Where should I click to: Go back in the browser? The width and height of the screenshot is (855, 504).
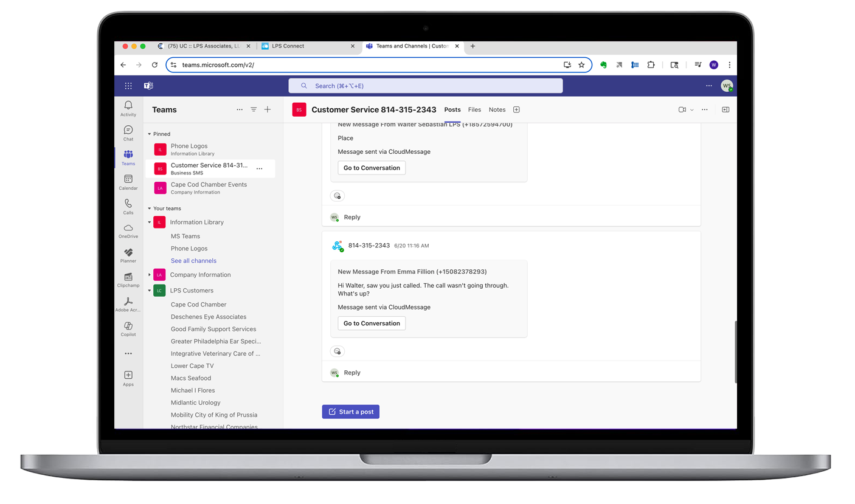(x=123, y=65)
